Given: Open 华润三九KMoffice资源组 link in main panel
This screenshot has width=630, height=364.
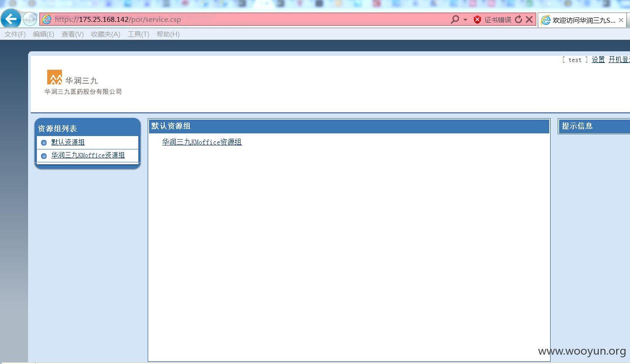Looking at the screenshot, I should [x=202, y=142].
